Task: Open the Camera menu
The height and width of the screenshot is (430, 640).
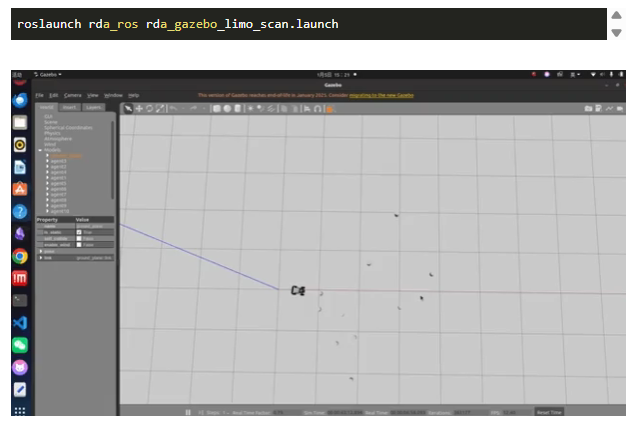Action: pyautogui.click(x=72, y=95)
